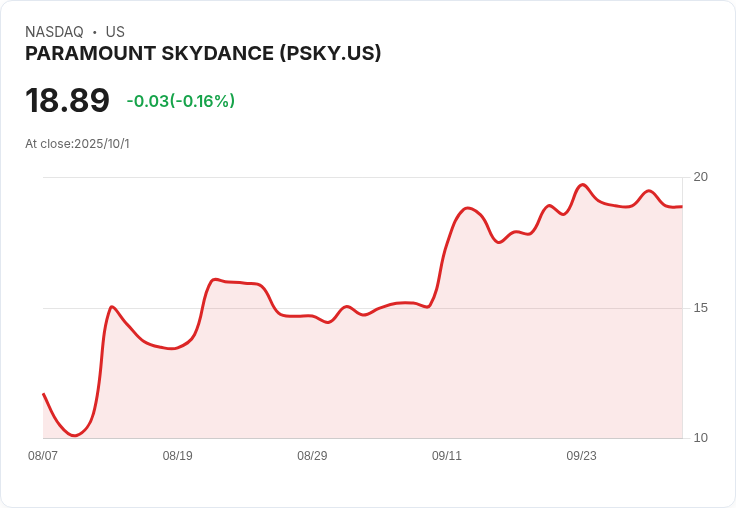The width and height of the screenshot is (736, 508).
Task: Select the 08/19 date on x-axis
Action: point(177,456)
